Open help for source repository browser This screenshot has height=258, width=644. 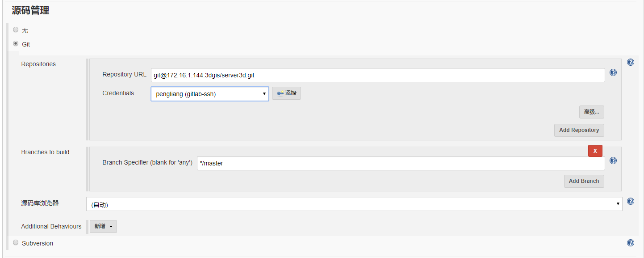point(631,201)
